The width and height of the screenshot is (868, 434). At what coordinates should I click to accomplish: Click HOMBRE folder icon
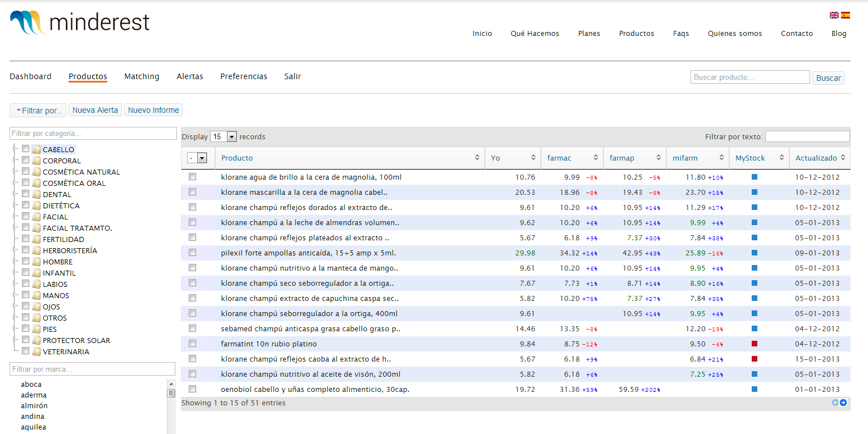point(37,262)
